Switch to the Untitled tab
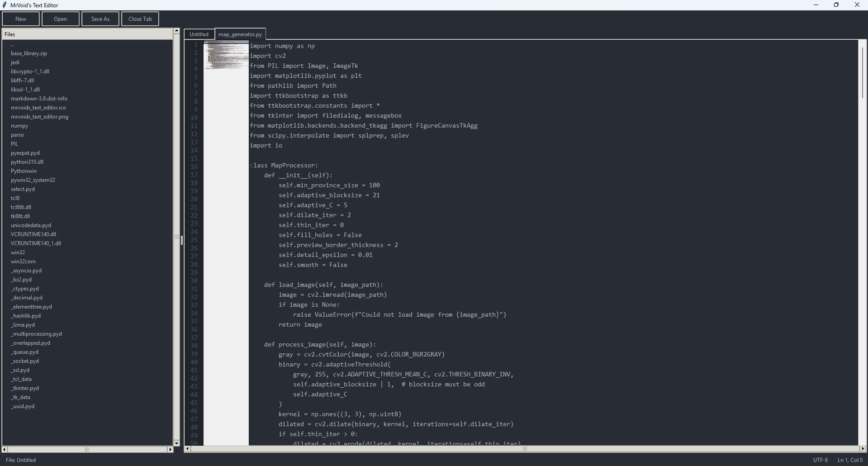Screen dimensions: 868x466 (199, 34)
